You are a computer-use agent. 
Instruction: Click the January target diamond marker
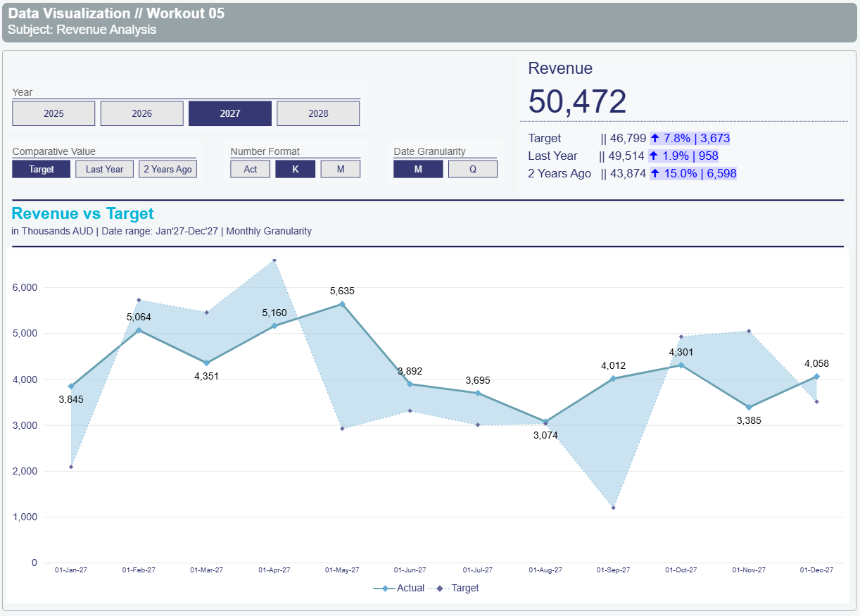[x=71, y=467]
